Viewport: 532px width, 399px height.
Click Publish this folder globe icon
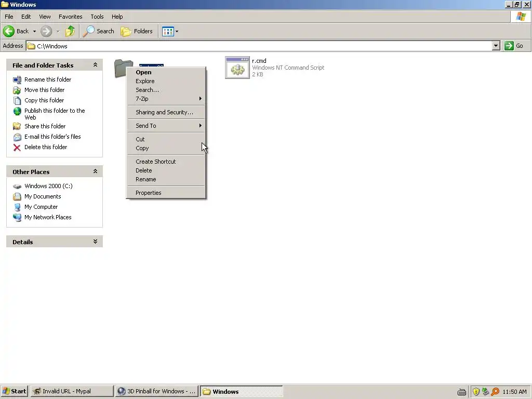[17, 111]
